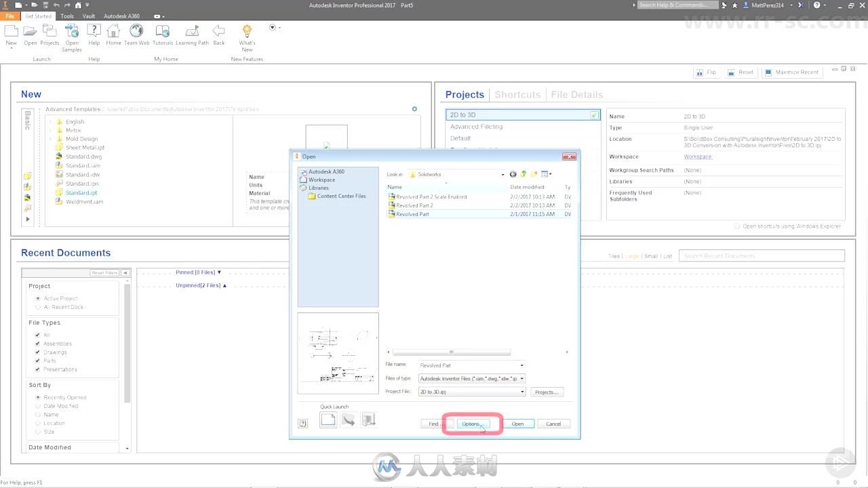Expand the English templates folder
Screen dimensions: 868x488
50,122
